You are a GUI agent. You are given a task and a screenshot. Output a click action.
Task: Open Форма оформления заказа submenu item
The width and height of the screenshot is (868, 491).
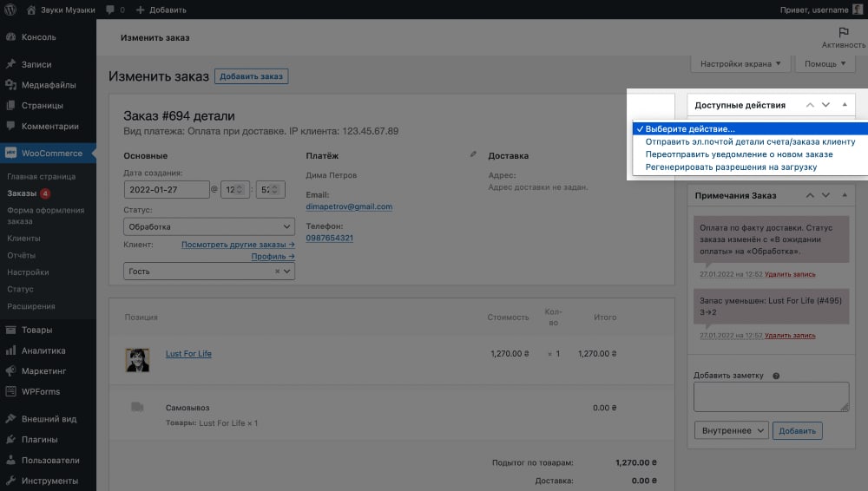[46, 216]
